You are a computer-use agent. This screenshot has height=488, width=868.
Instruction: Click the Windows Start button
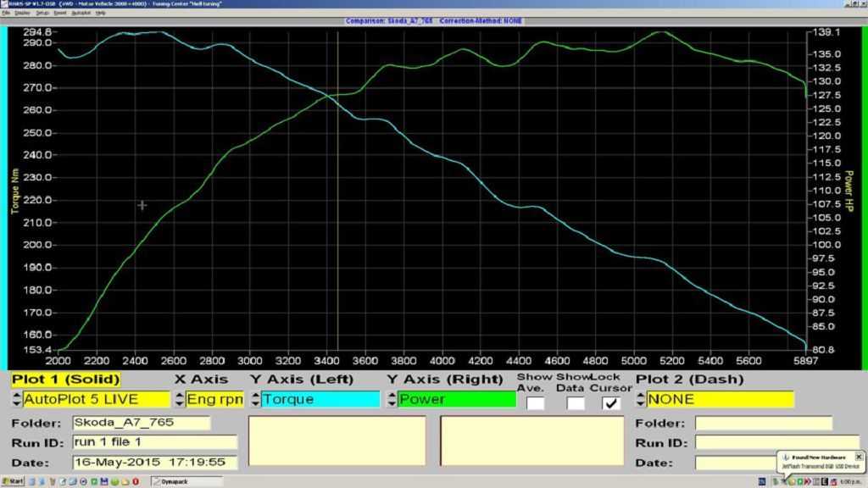(13, 481)
